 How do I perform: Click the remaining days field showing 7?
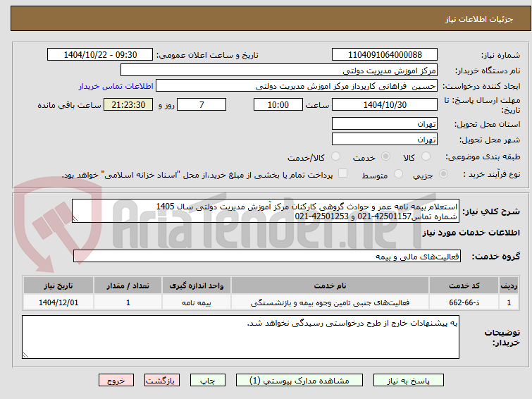(x=202, y=104)
